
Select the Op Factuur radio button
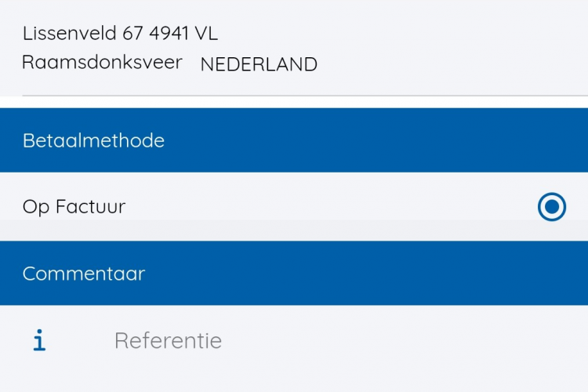pyautogui.click(x=552, y=207)
